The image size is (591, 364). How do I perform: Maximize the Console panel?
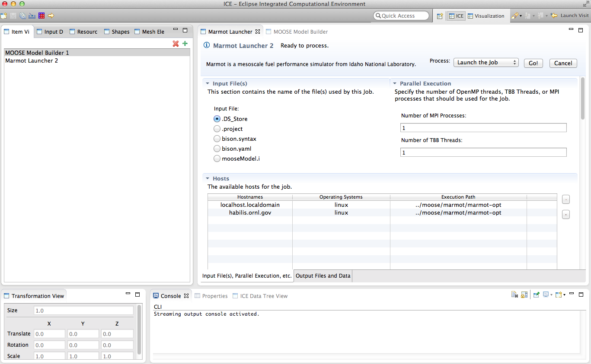click(581, 294)
